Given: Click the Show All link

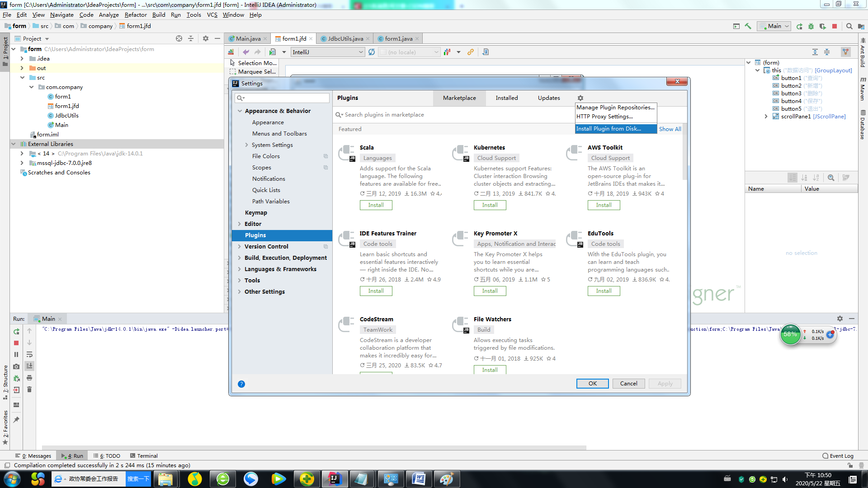Looking at the screenshot, I should (670, 129).
